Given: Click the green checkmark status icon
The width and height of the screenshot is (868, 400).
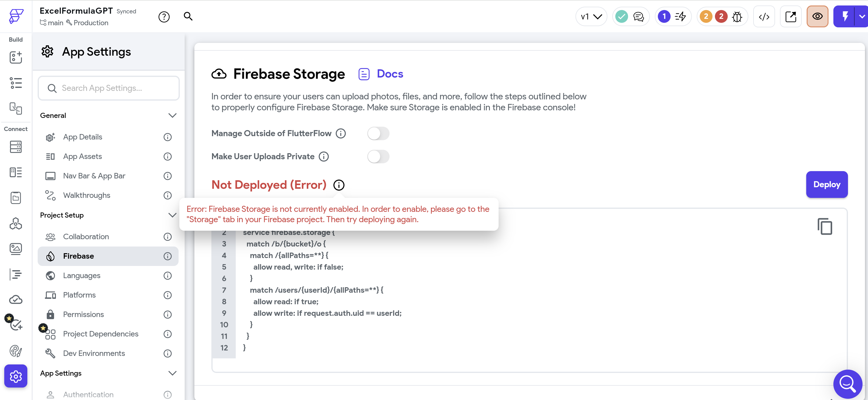Looking at the screenshot, I should (x=621, y=16).
